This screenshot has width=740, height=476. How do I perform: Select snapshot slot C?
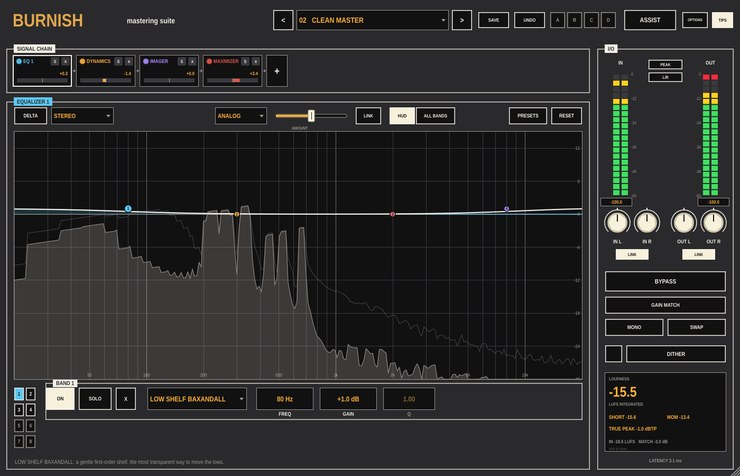(x=591, y=20)
